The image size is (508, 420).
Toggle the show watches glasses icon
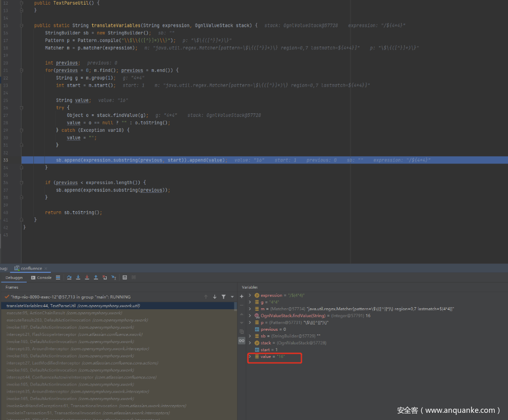pos(242,341)
